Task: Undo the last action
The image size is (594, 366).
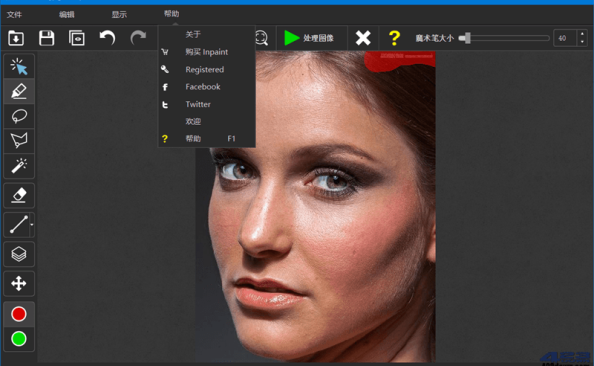Action: click(107, 38)
